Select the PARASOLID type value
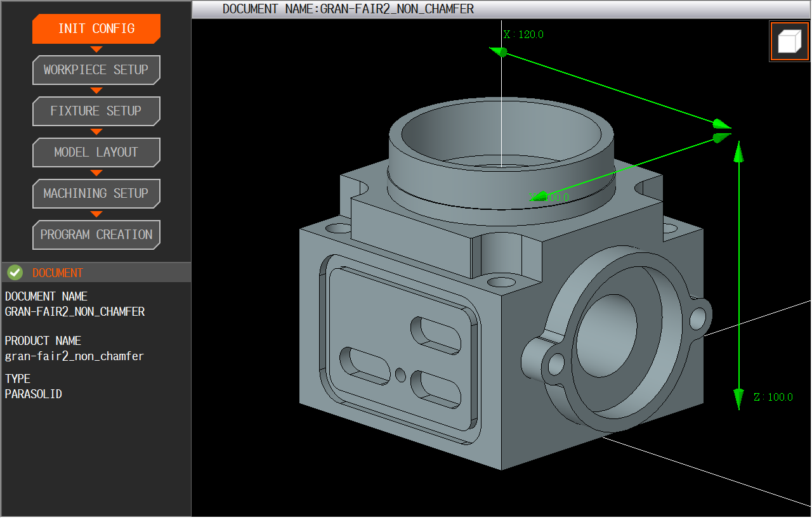The width and height of the screenshot is (812, 518). [x=34, y=394]
